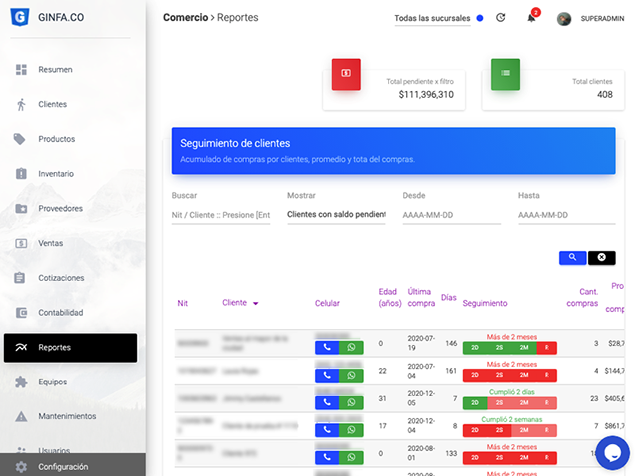Open the notifications bell
Viewport: 635px width, 476px height.
point(531,18)
